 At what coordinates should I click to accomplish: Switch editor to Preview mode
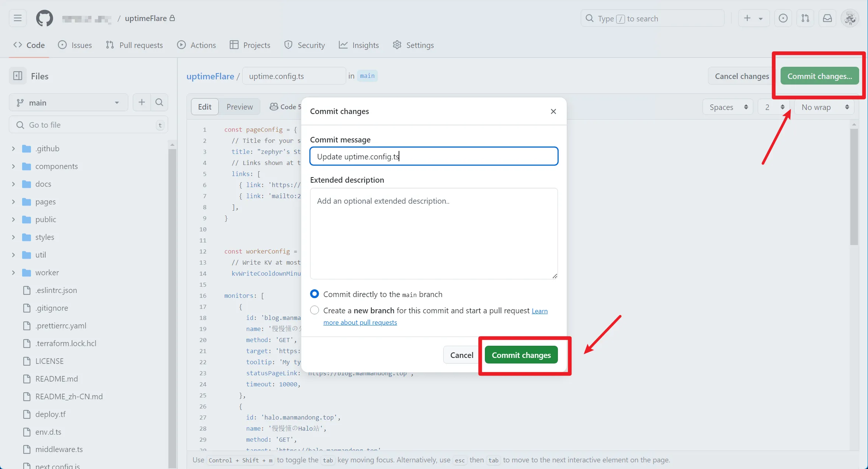coord(239,107)
